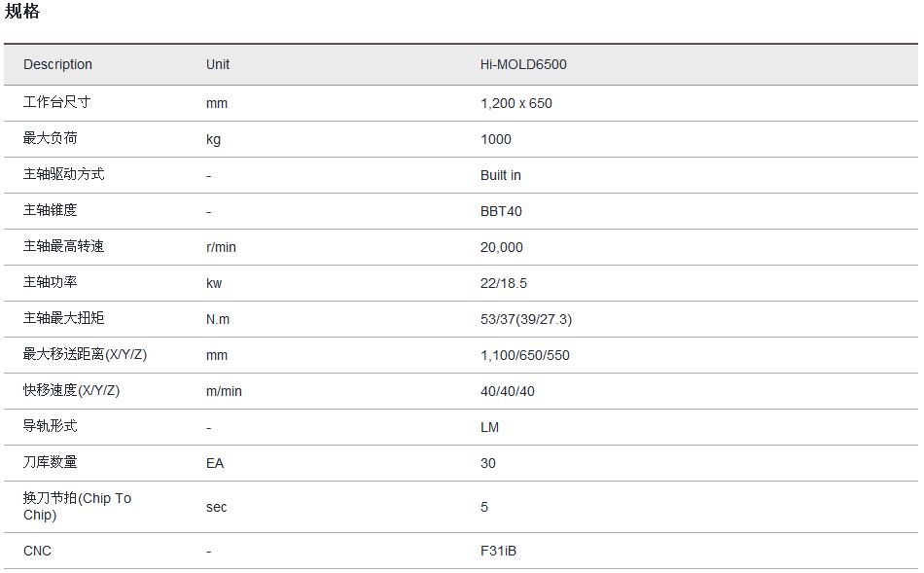
Task: Select the 1,100/650/550 travel value
Action: pos(525,355)
